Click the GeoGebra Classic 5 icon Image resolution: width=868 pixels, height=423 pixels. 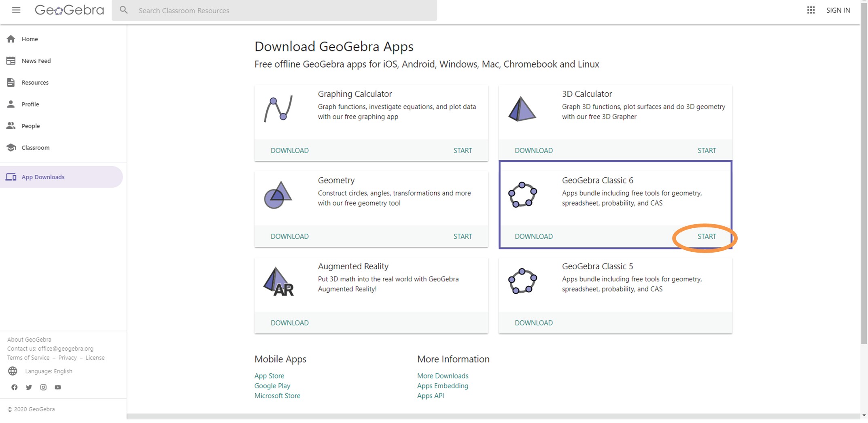522,281
